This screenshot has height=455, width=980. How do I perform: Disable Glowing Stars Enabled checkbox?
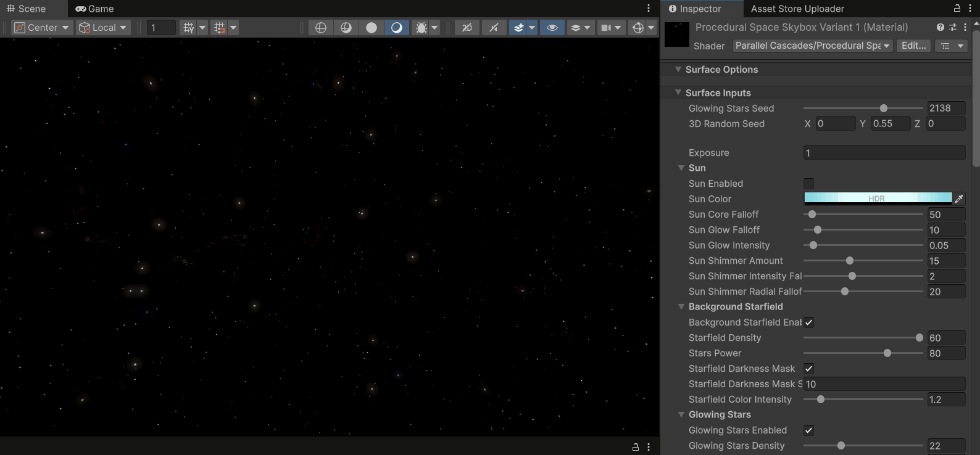(x=808, y=430)
